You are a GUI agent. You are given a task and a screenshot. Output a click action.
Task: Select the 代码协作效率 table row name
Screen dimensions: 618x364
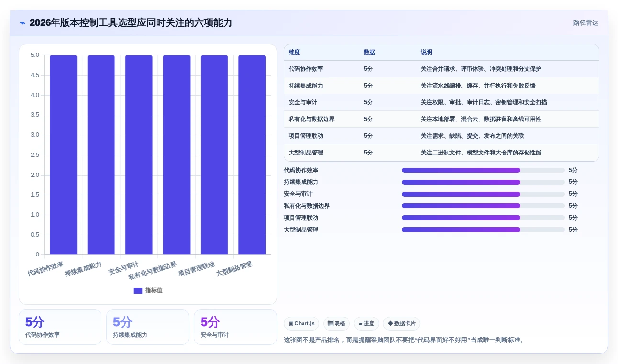(x=306, y=69)
